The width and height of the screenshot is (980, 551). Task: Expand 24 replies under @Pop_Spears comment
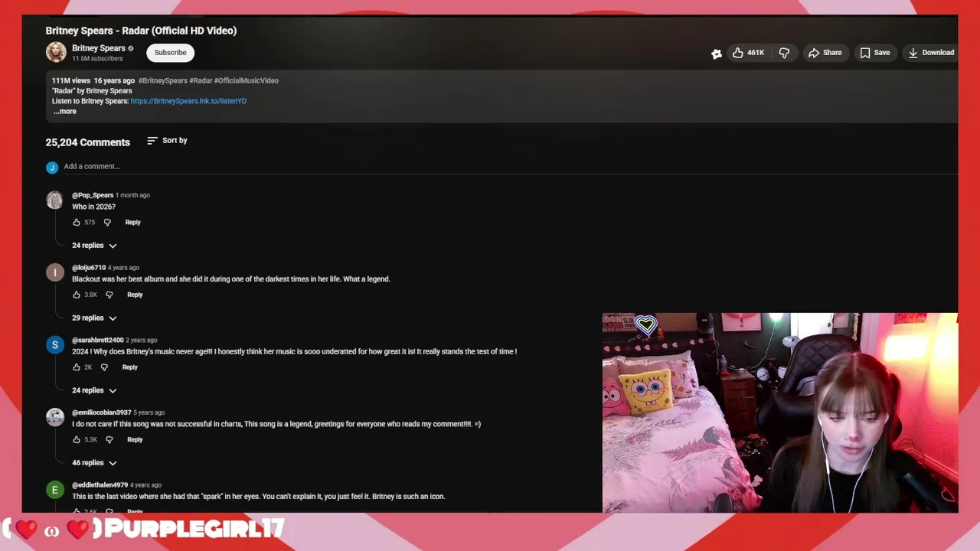94,246
